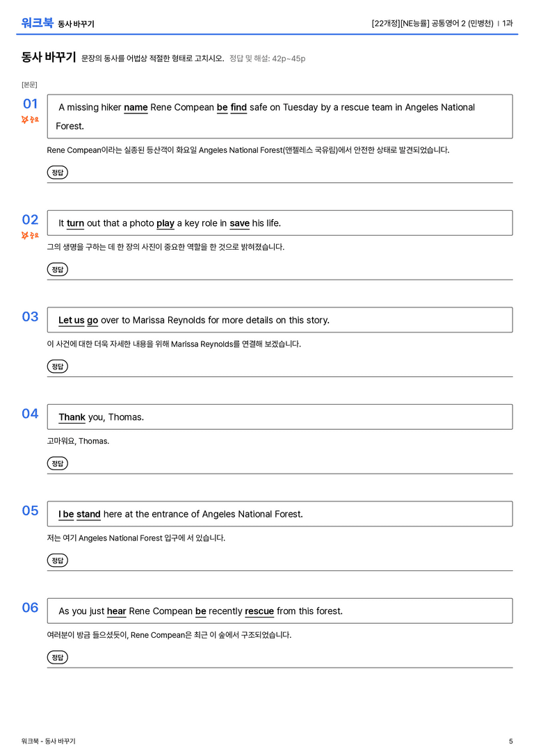Click the 워크북 logo in the header
This screenshot has width=534, height=756.
click(37, 23)
